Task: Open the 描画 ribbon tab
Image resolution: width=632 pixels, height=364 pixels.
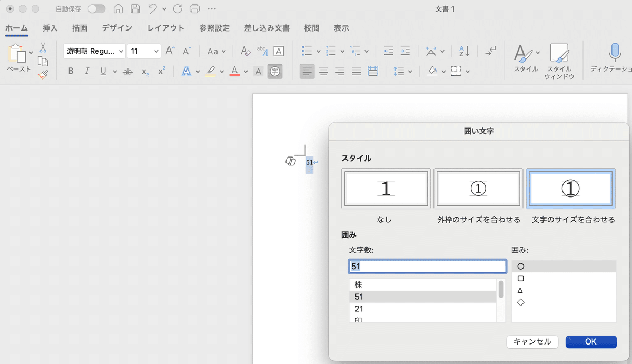Action: pos(80,28)
